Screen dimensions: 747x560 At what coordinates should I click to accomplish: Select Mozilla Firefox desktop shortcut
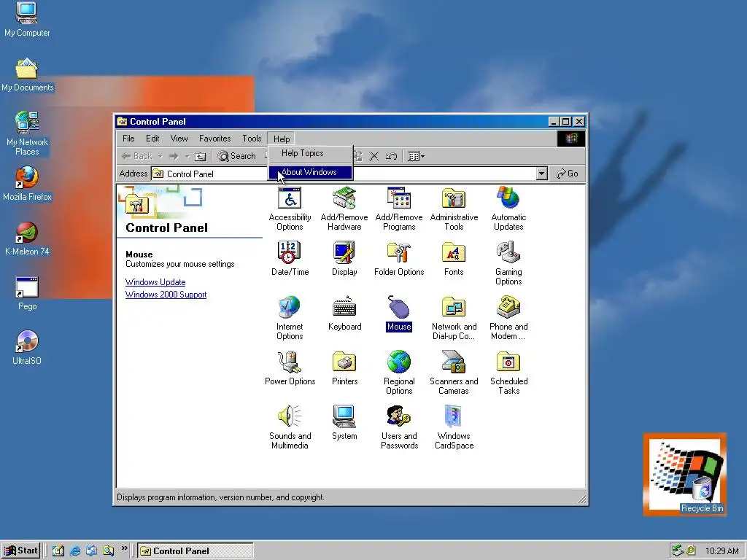(27, 183)
